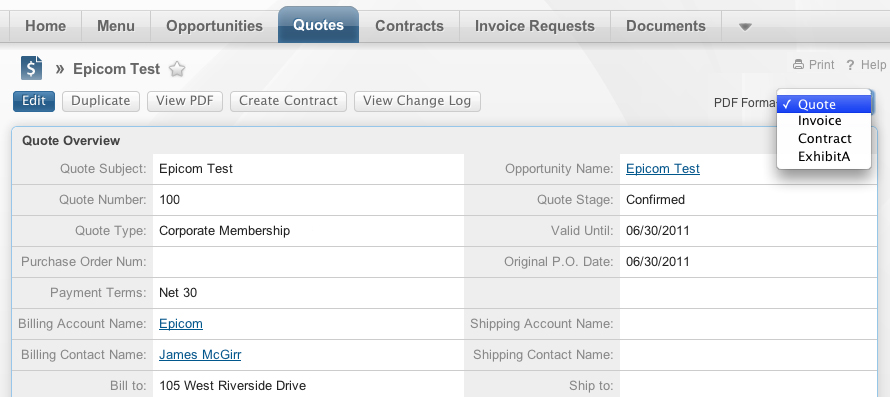The width and height of the screenshot is (890, 397).
Task: Open the Documents tab
Action: click(x=666, y=26)
